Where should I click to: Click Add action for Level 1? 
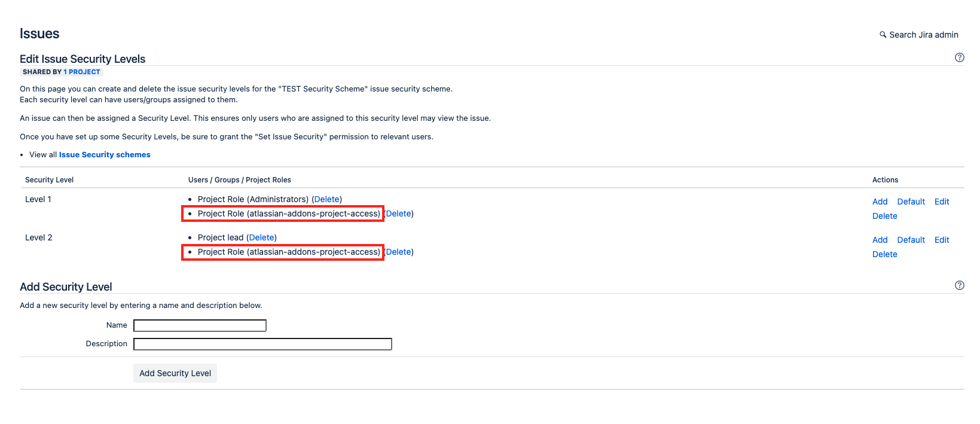click(880, 202)
